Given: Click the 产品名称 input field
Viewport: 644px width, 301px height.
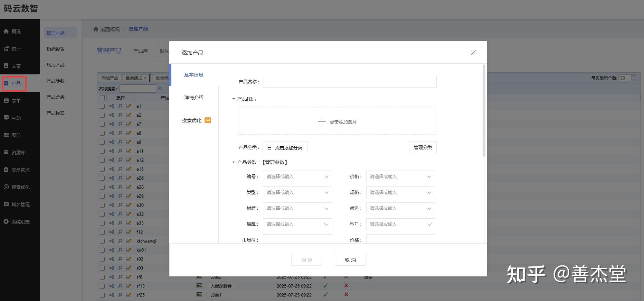Looking at the screenshot, I should pos(350,82).
